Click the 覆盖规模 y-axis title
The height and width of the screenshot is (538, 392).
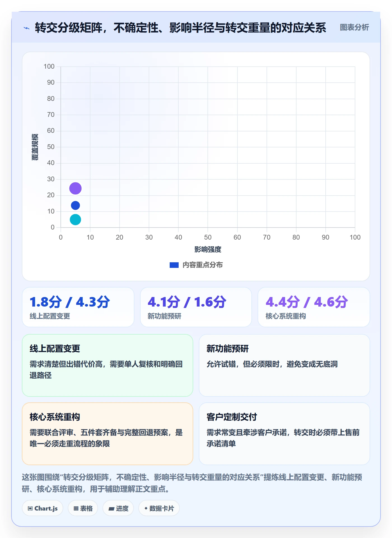pyautogui.click(x=35, y=147)
